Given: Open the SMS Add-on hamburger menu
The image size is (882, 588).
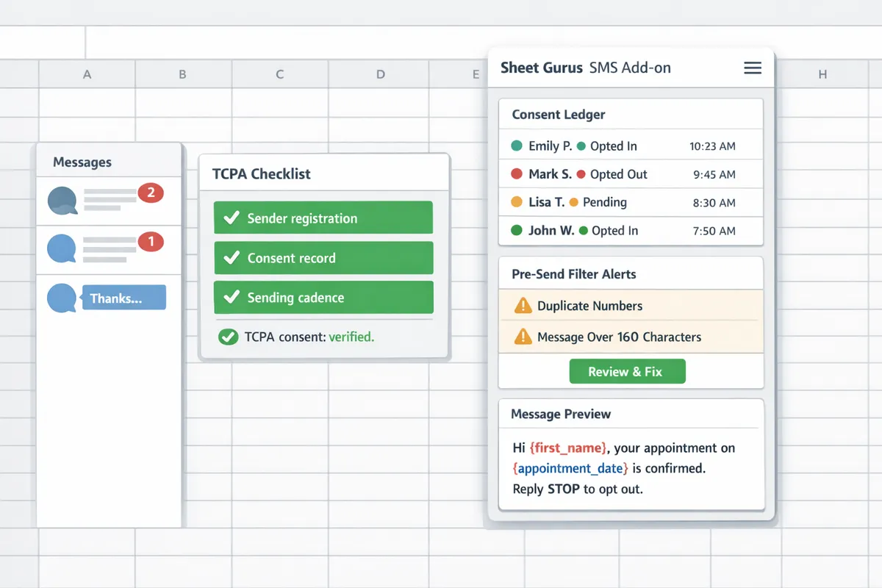Looking at the screenshot, I should pos(753,68).
